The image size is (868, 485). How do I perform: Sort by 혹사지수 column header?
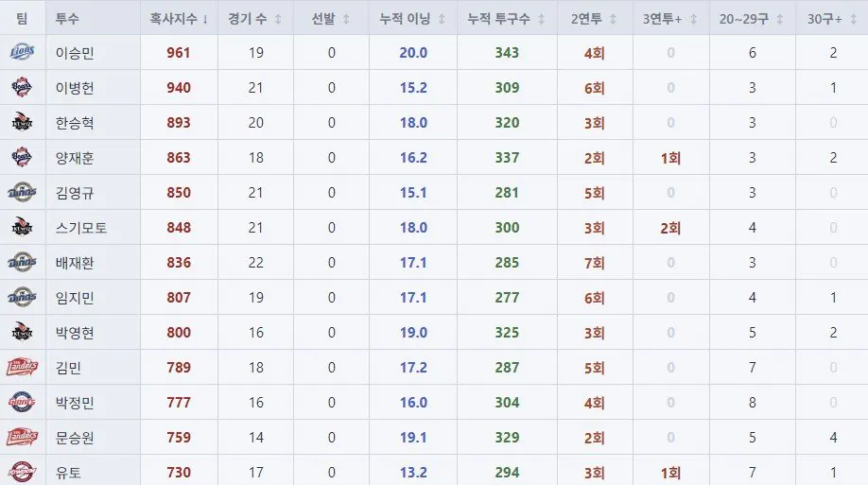(179, 19)
